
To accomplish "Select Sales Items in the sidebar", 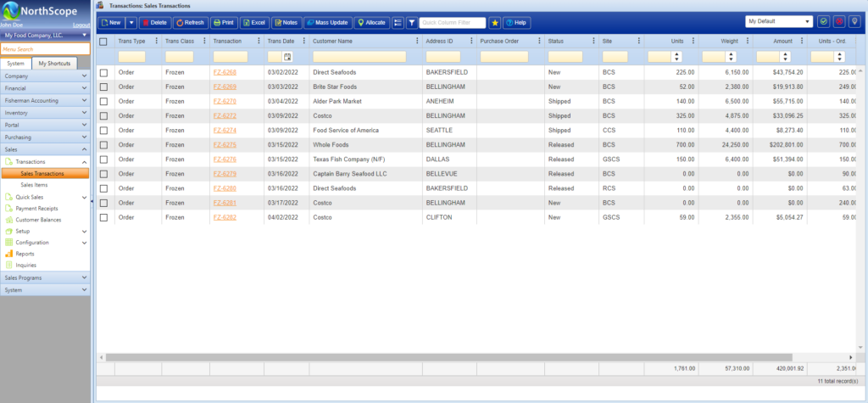I will (34, 184).
